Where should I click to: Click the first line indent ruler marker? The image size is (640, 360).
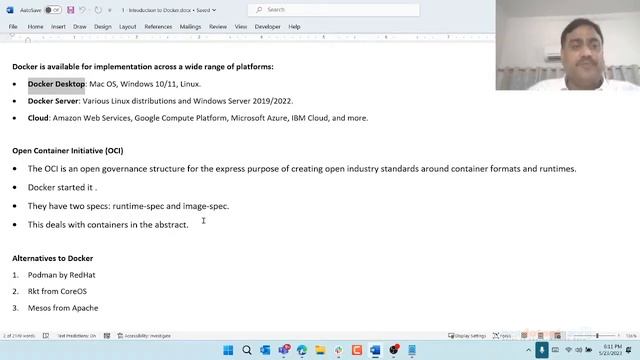click(12, 36)
